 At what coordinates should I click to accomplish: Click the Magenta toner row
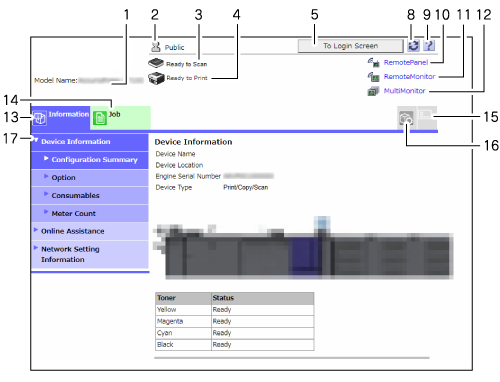[x=235, y=321]
